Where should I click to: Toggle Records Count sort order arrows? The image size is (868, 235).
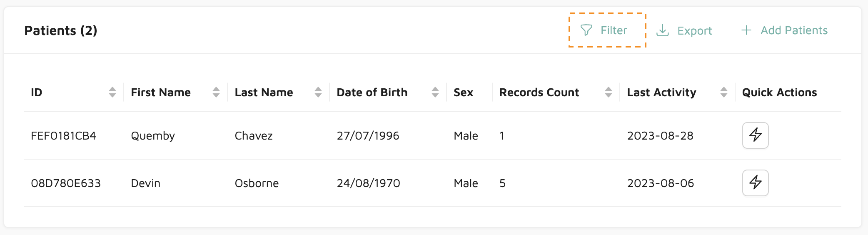[609, 92]
